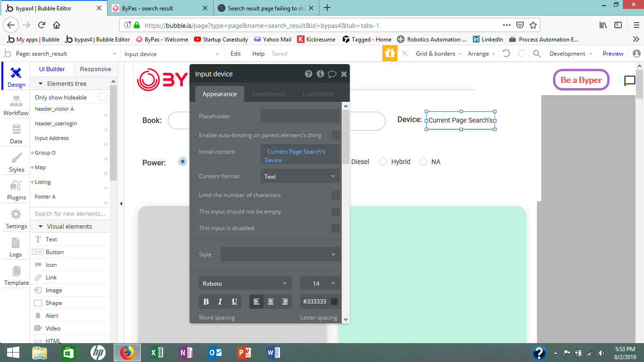Click the #333333 font color swatch

334,302
